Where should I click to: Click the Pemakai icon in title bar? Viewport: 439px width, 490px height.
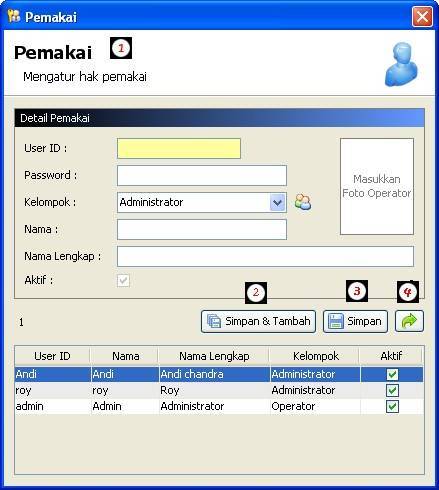[14, 16]
